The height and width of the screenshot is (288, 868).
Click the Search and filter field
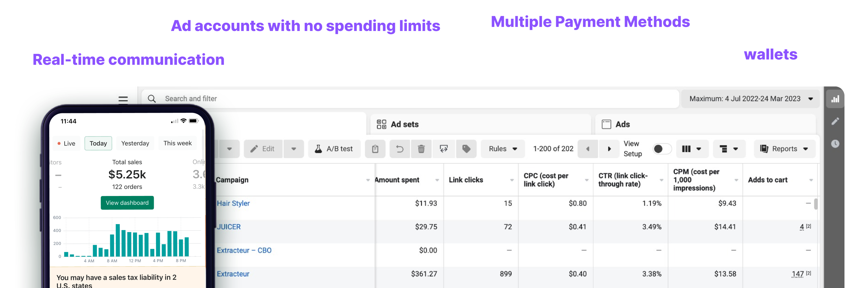[404, 99]
